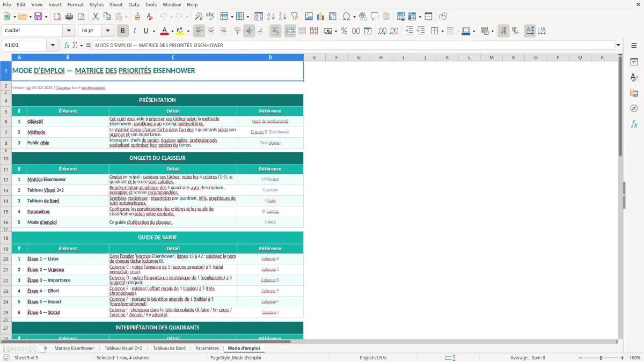Zoom in with the plus button
644x362 pixels.
pos(622,358)
